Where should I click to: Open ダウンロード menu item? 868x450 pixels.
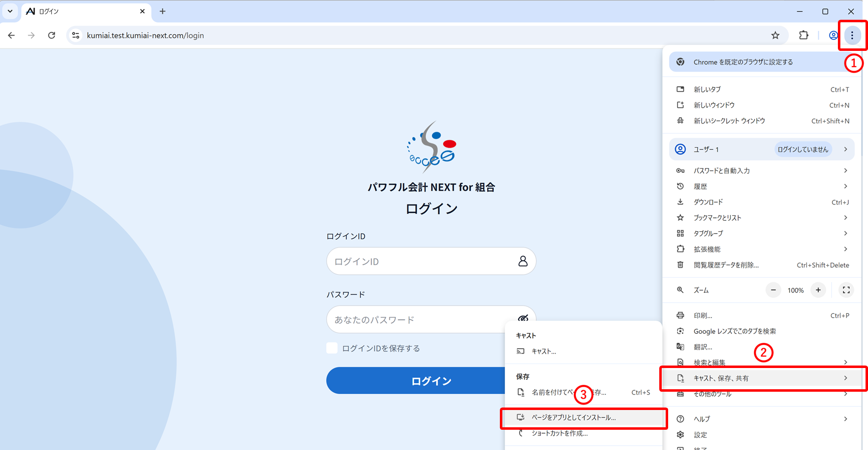(x=762, y=202)
